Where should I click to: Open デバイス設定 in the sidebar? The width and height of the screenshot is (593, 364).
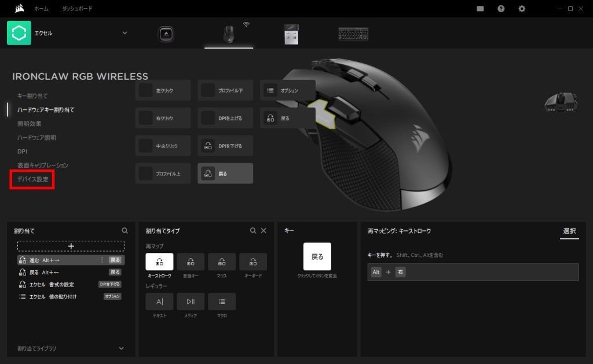click(33, 179)
